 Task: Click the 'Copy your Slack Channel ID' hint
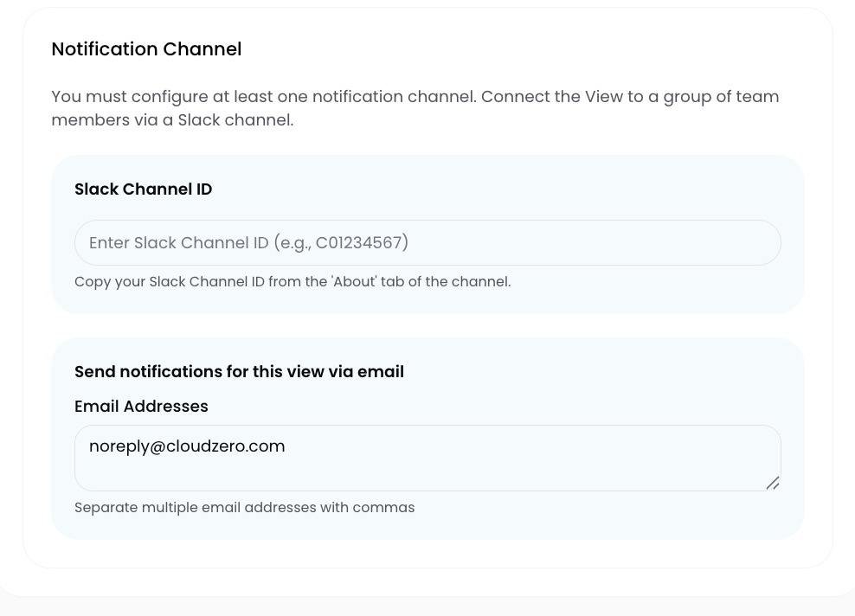coord(292,282)
